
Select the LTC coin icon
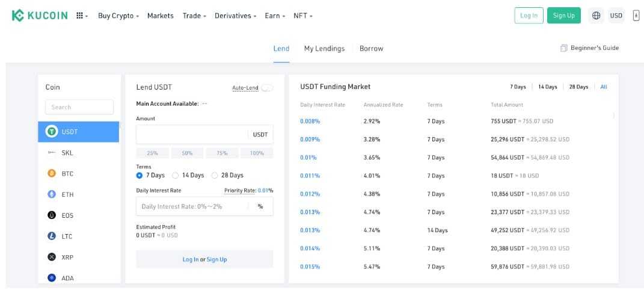52,236
